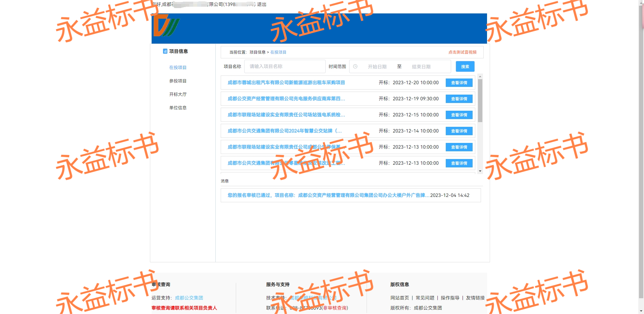Click the 开始日期 start date field
The height and width of the screenshot is (314, 644).
377,67
